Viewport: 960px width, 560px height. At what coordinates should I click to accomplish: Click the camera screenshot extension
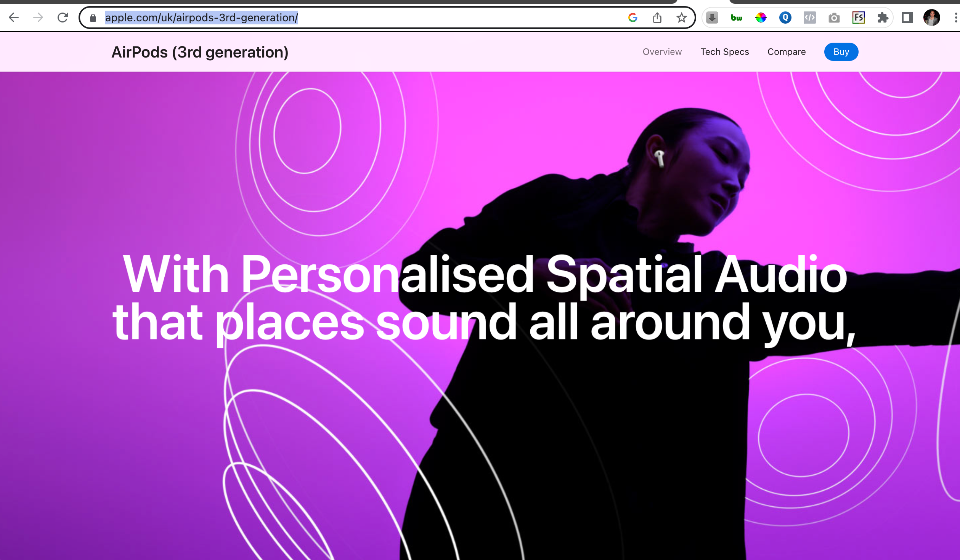pos(834,18)
